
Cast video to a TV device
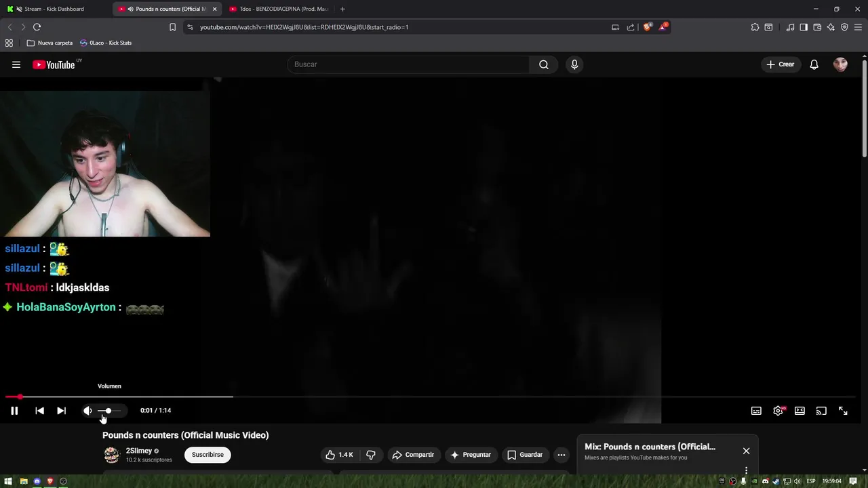[x=821, y=411]
